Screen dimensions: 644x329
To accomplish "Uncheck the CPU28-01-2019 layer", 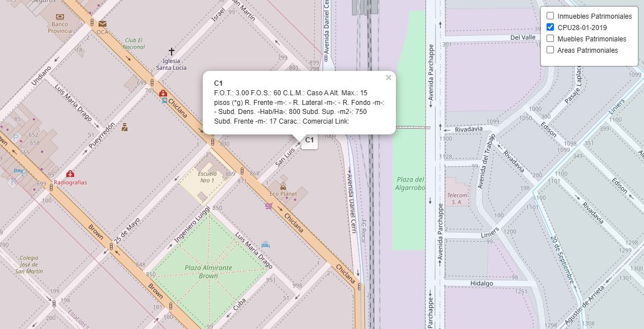I will 550,27.
